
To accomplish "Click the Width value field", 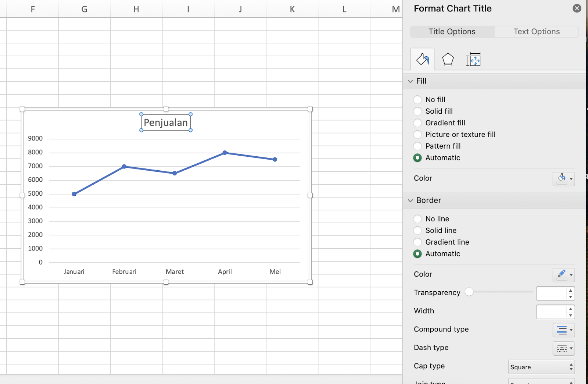I will click(x=551, y=312).
